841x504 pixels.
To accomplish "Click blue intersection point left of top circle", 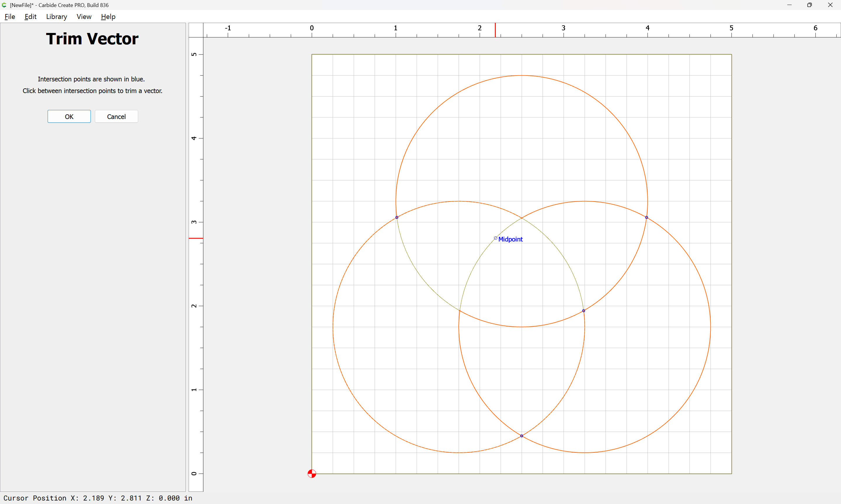I will click(397, 217).
